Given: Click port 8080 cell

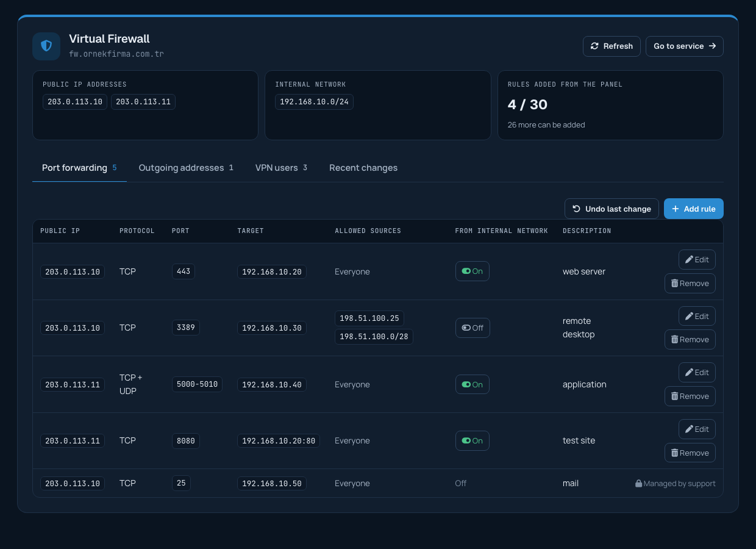Looking at the screenshot, I should pos(186,440).
